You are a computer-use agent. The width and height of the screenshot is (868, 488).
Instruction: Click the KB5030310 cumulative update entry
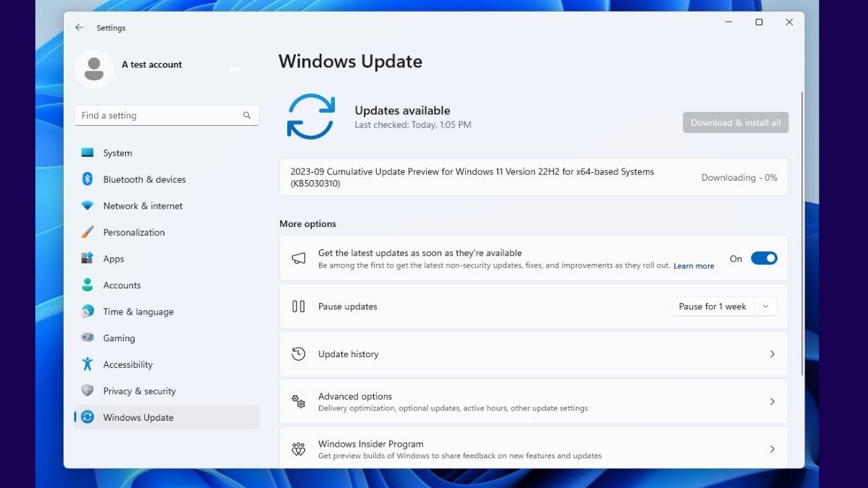pos(534,177)
